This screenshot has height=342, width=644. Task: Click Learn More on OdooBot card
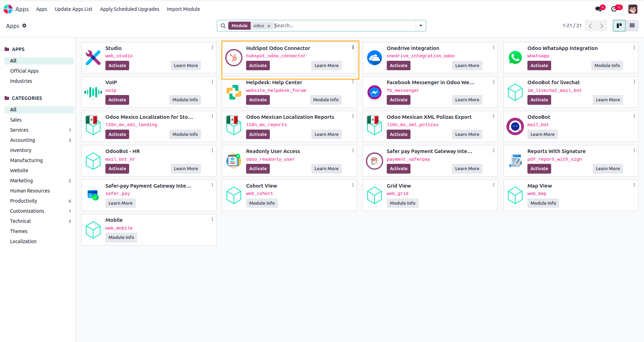(x=542, y=134)
